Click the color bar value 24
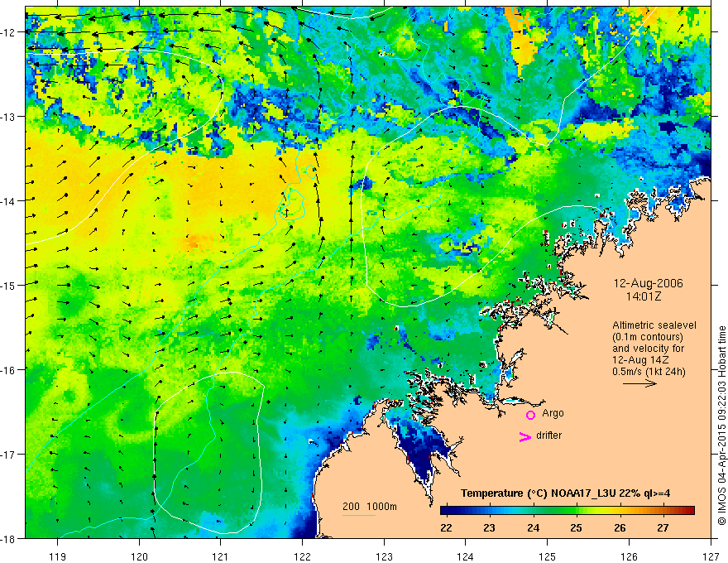Screen dimensions: 728x563 pyautogui.click(x=533, y=527)
